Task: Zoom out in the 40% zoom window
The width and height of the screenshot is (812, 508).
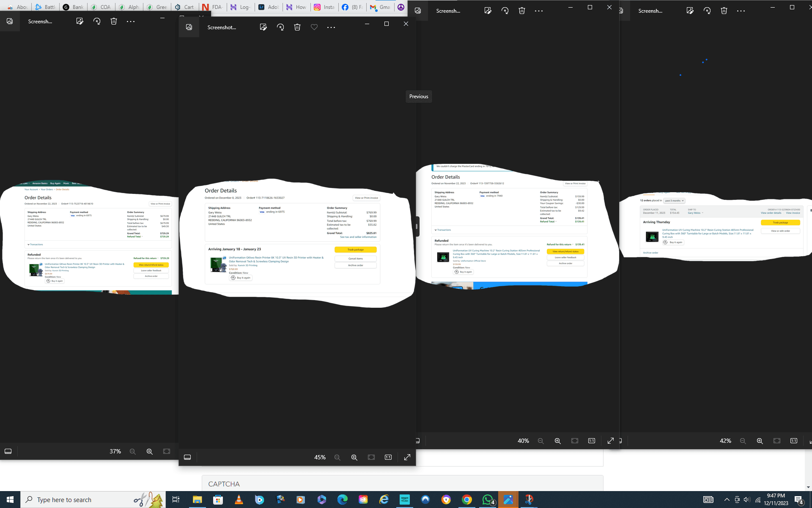Action: (540, 441)
